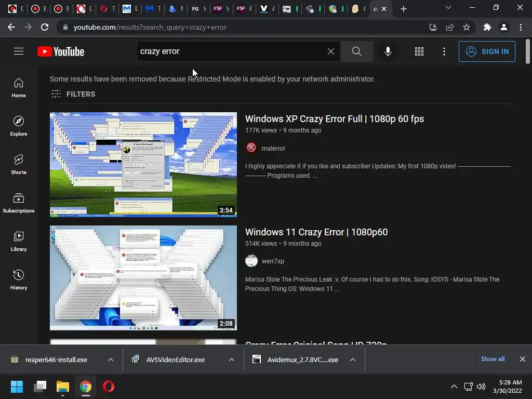This screenshot has height=399, width=532.
Task: Click title Windows 11 Crazy Error 1080p60
Action: pos(316,232)
